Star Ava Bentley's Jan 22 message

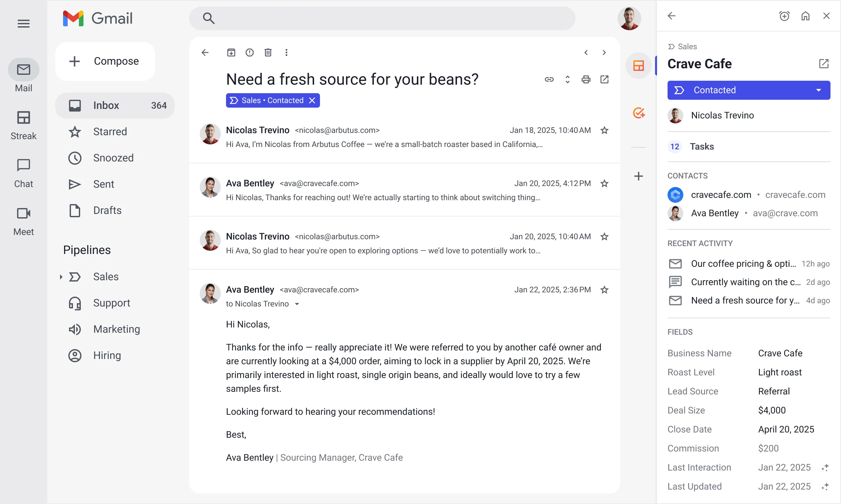click(x=604, y=290)
